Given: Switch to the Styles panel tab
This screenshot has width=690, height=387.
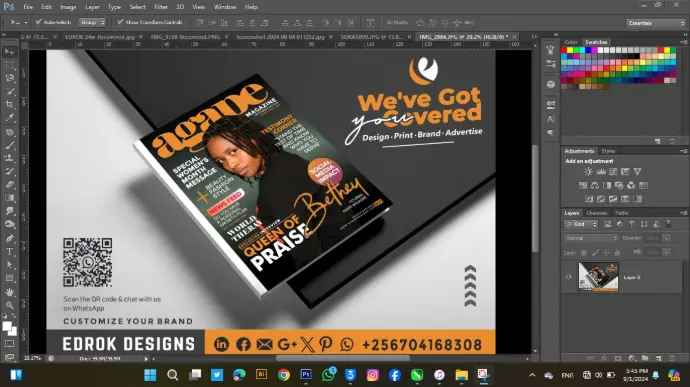Looking at the screenshot, I should coord(608,151).
